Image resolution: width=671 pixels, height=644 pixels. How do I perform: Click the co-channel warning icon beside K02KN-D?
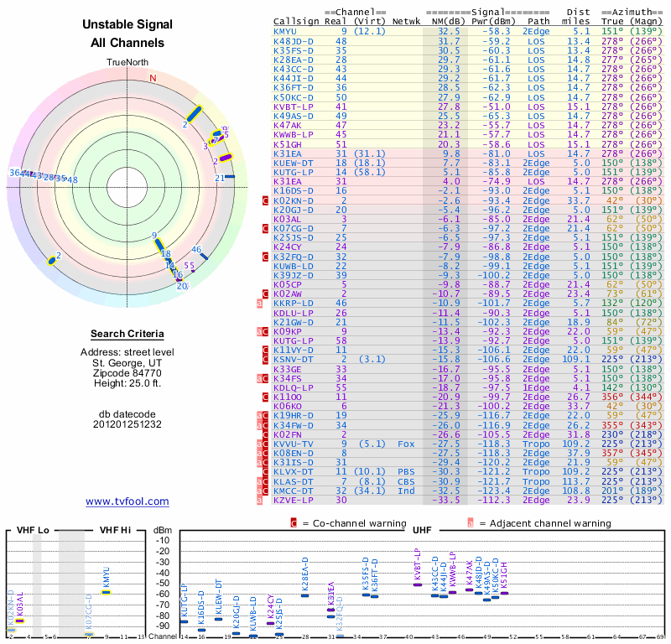click(265, 201)
